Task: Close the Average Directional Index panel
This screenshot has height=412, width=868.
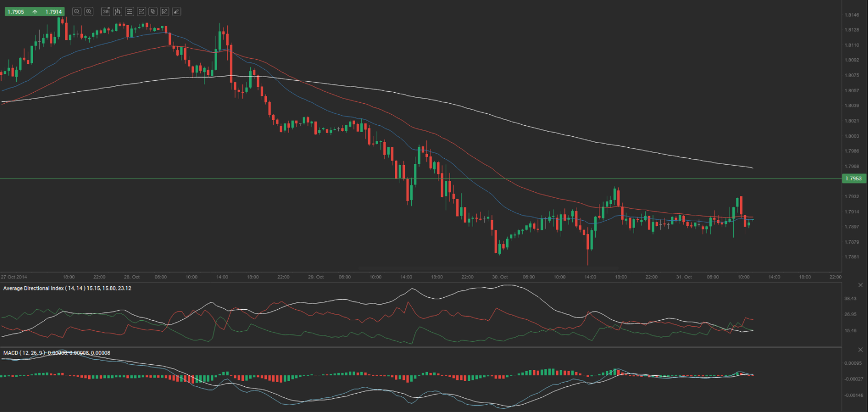Action: point(860,285)
